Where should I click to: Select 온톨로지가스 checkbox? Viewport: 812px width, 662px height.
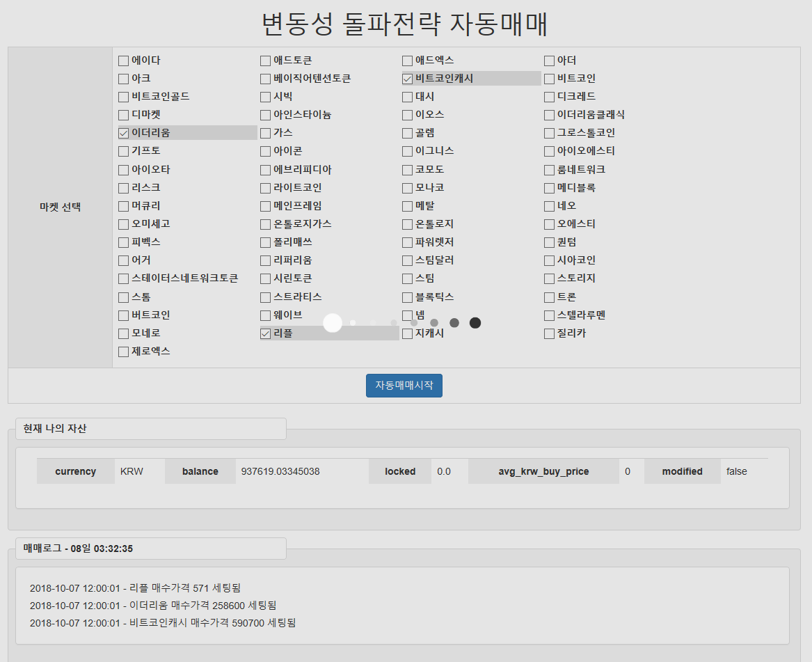pos(265,224)
